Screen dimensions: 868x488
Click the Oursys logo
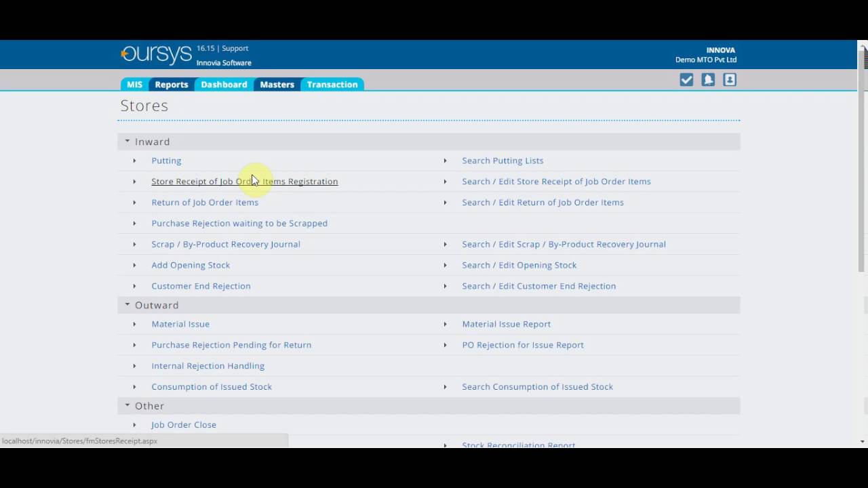pos(157,54)
